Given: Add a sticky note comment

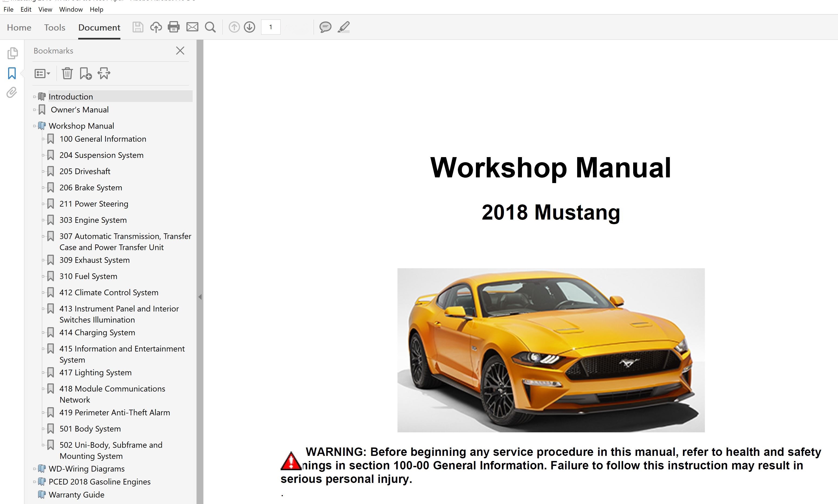Looking at the screenshot, I should (x=325, y=27).
